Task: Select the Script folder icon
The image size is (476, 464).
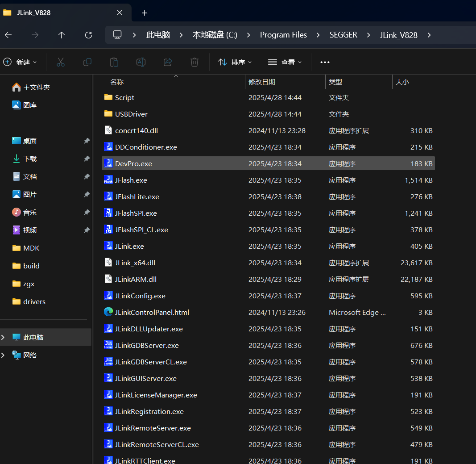Action: (108, 97)
